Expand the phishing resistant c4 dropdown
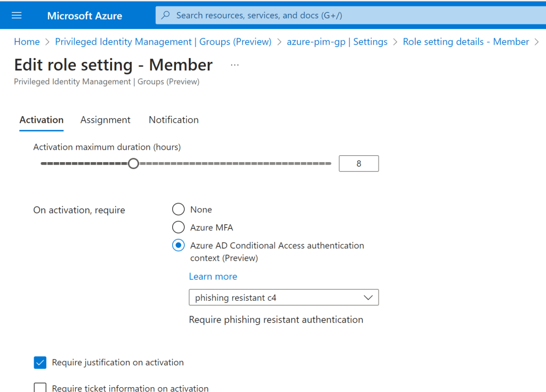This screenshot has height=392, width=546. pos(284,298)
